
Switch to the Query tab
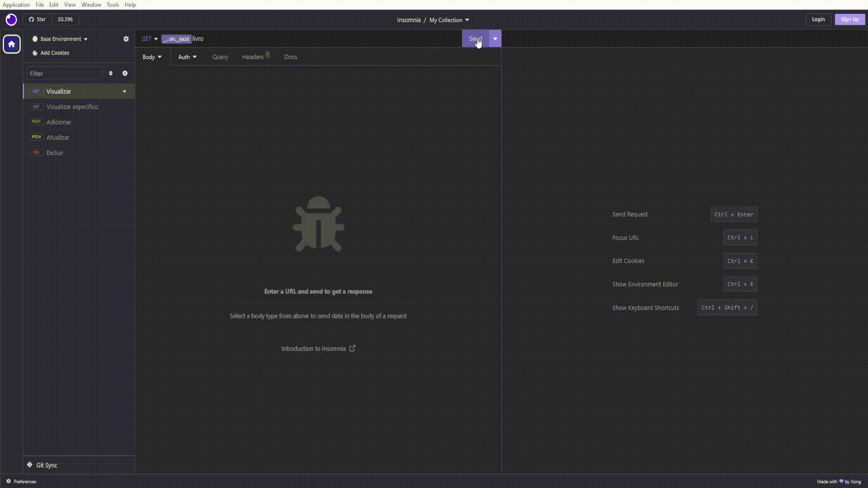pos(220,57)
